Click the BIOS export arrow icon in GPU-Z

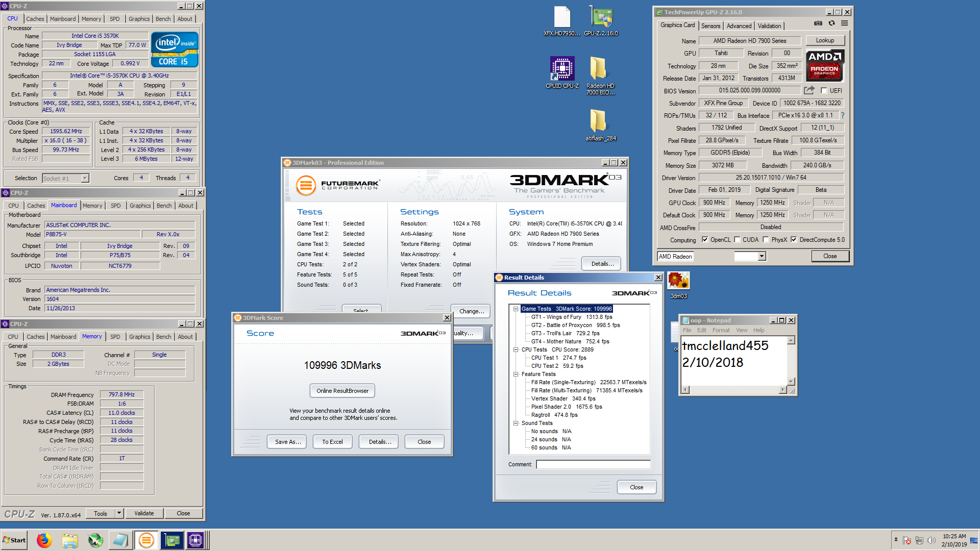click(809, 90)
